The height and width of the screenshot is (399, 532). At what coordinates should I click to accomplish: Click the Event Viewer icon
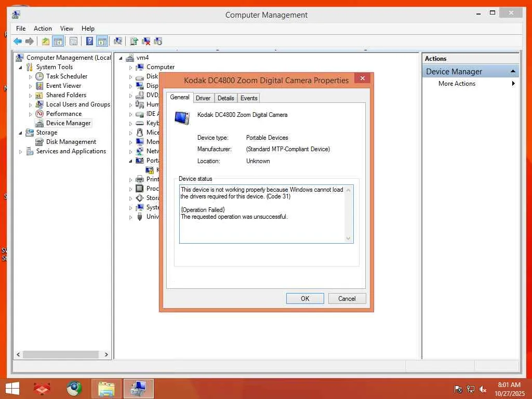39,86
